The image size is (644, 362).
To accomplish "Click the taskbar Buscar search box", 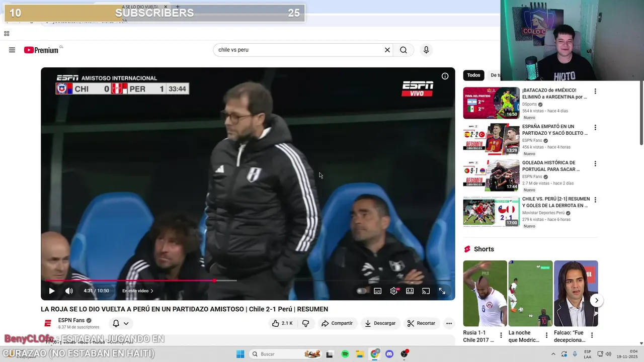I will [285, 354].
